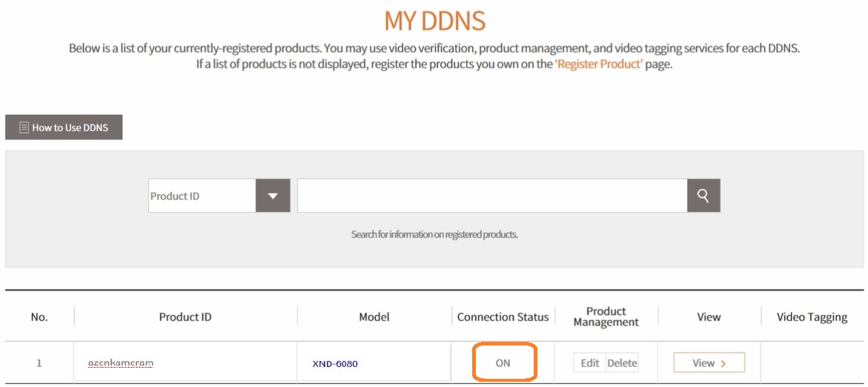This screenshot has width=868, height=387.
Task: Click the Video Tagging column header
Action: click(x=812, y=317)
